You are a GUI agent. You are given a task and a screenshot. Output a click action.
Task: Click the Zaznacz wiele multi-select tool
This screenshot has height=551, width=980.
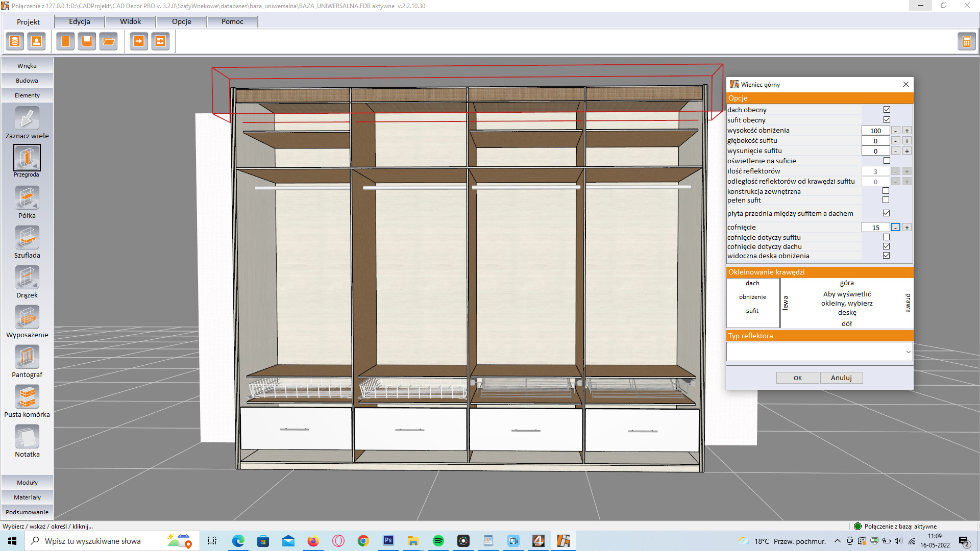click(27, 118)
